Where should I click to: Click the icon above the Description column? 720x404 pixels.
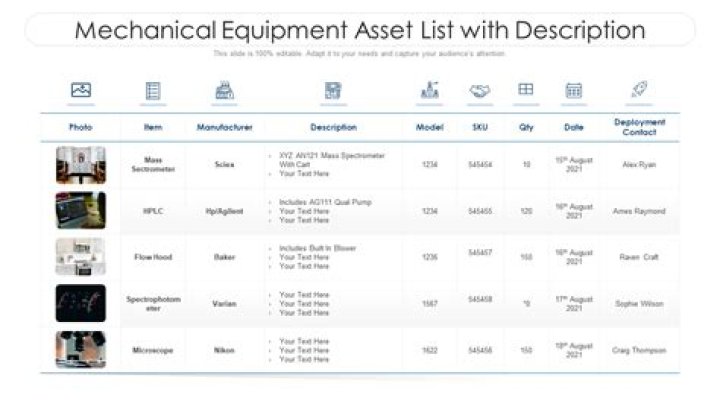pyautogui.click(x=333, y=91)
